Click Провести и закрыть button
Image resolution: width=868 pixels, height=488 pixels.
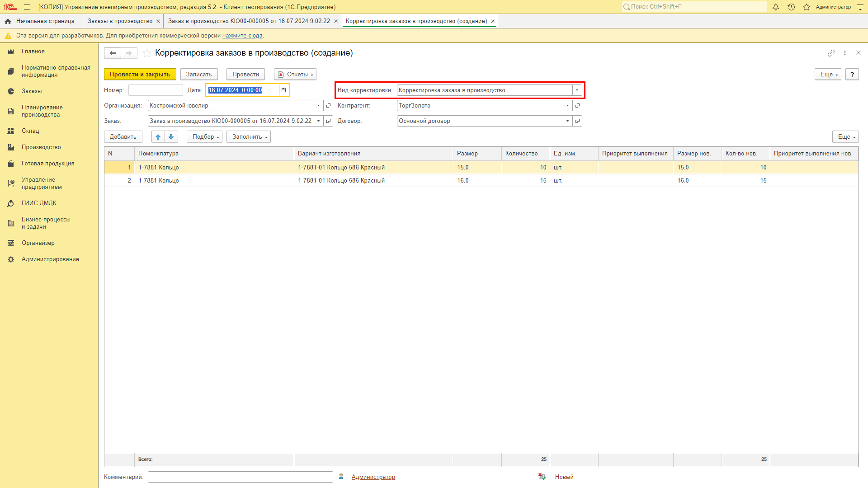point(140,75)
